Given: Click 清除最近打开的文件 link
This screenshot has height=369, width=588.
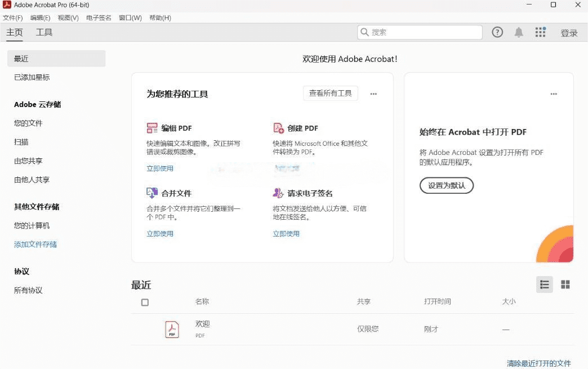Looking at the screenshot, I should click(539, 363).
